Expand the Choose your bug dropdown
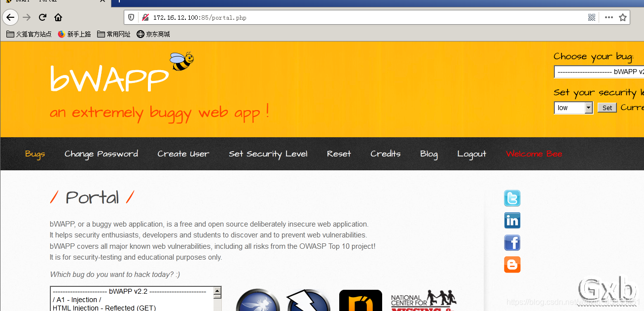Screen dimensions: 644x311 click(599, 72)
